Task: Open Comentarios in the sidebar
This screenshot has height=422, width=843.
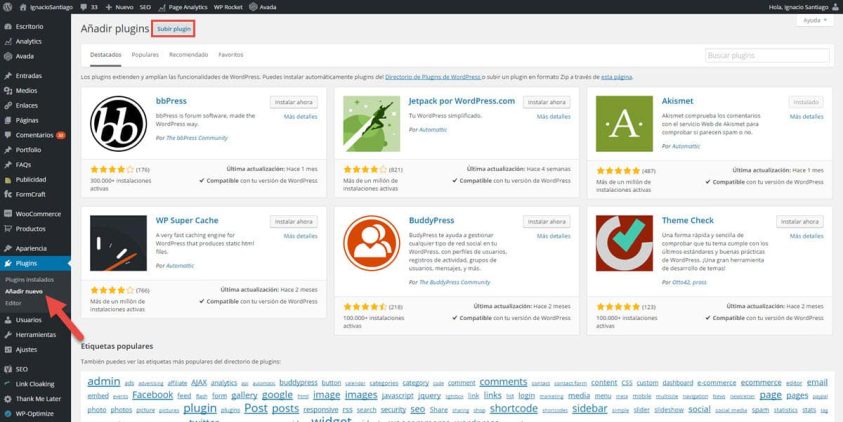Action: tap(35, 135)
